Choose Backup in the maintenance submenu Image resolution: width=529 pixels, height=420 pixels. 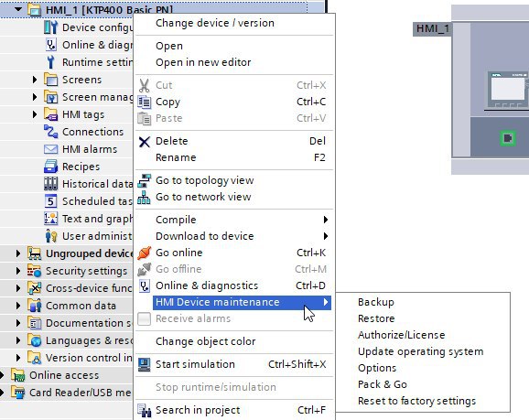tap(376, 302)
